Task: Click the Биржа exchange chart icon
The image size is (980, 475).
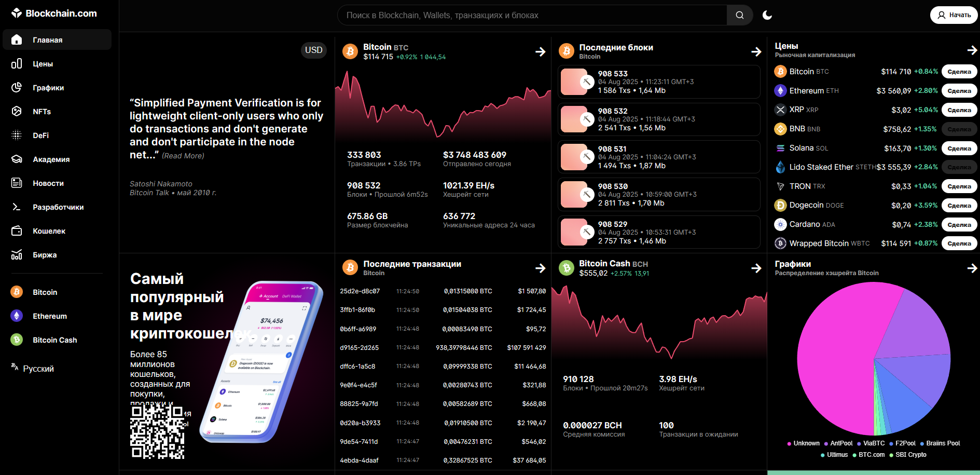Action: (17, 254)
